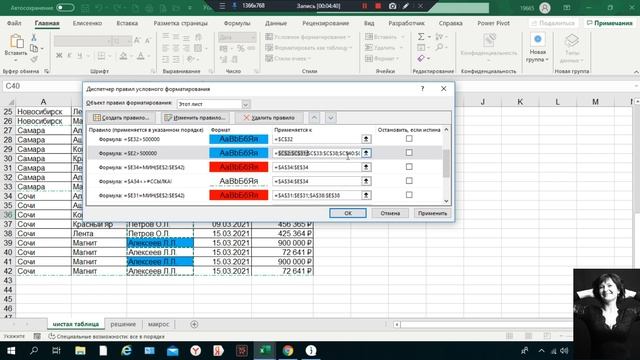Screen dimensions: 640x360
Task: Switch to the 'макрос' sheet tab
Action: (x=158, y=324)
